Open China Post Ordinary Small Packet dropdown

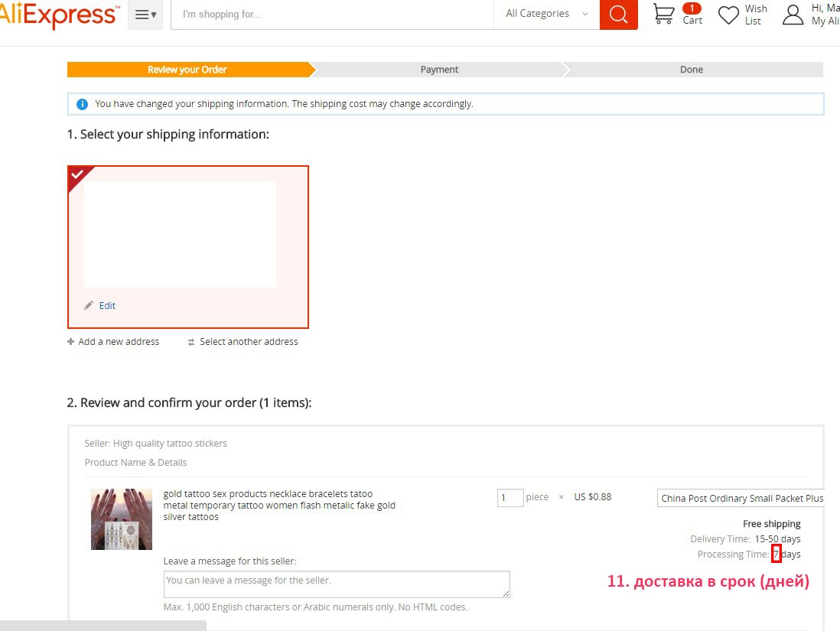click(741, 498)
